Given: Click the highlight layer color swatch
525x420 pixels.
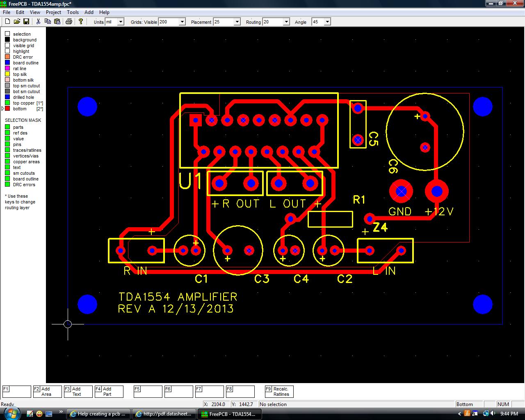Looking at the screenshot, I should pyautogui.click(x=7, y=51).
